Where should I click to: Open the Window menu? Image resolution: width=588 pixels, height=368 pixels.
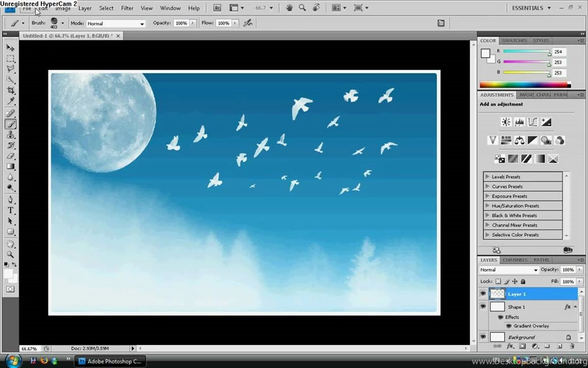(170, 7)
